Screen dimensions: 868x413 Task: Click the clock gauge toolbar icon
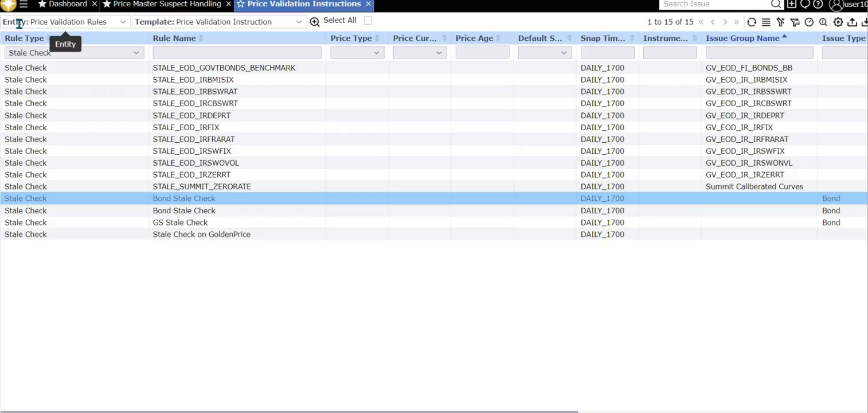[x=809, y=22]
